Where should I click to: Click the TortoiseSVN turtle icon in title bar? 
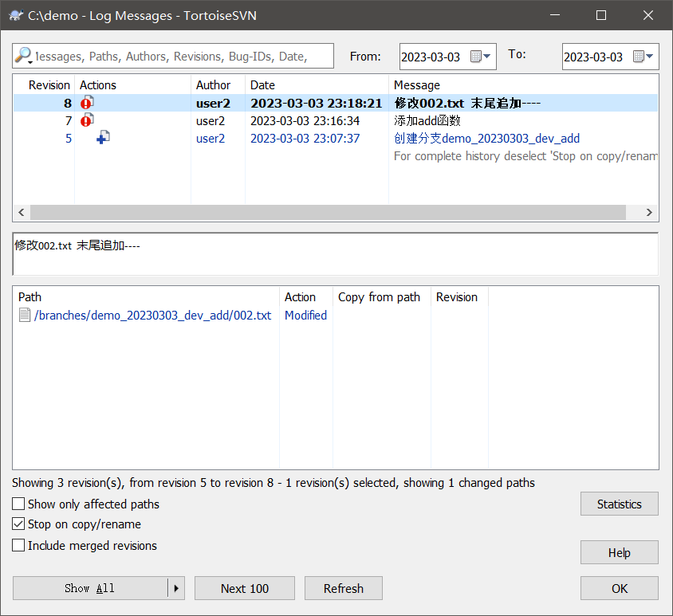(16, 15)
